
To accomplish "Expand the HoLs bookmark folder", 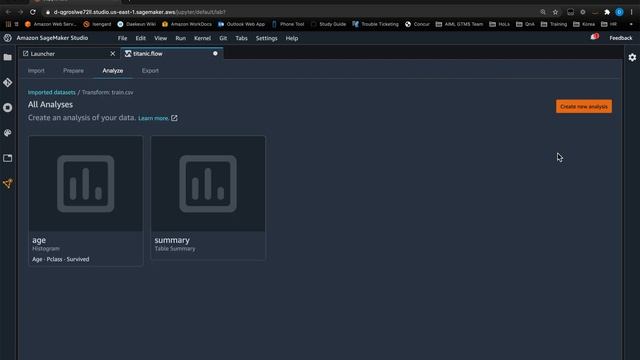I will pyautogui.click(x=499, y=24).
